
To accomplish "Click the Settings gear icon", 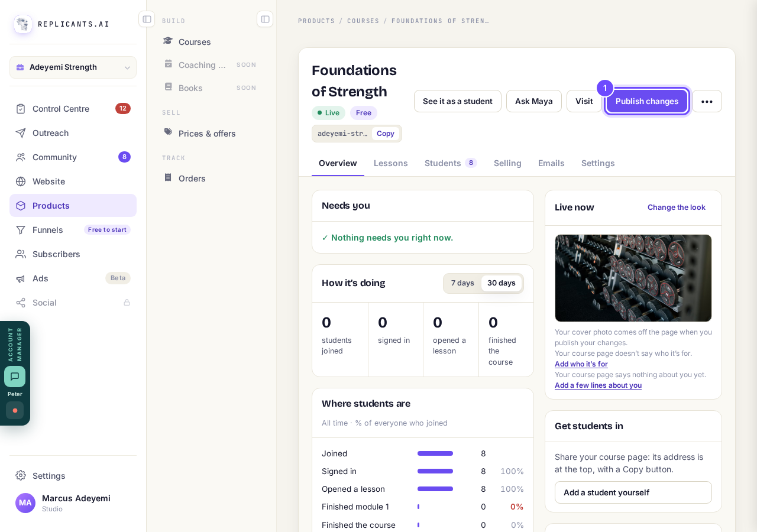I will coord(21,475).
